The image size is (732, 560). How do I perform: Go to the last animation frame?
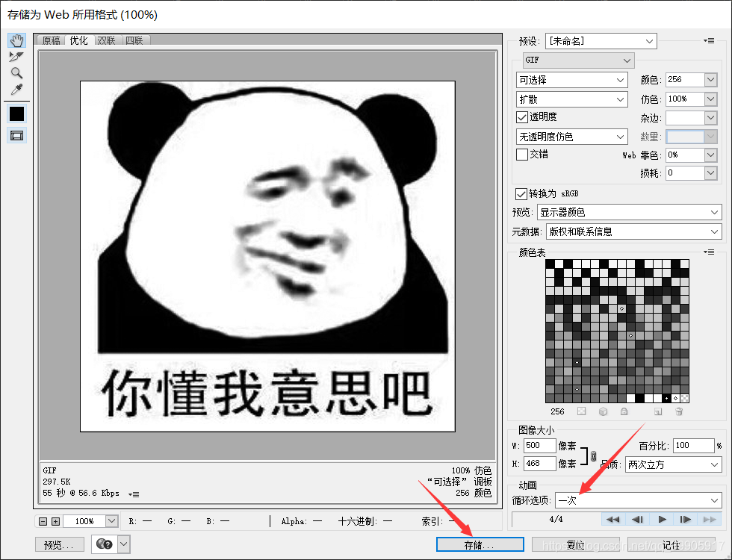[x=709, y=520]
